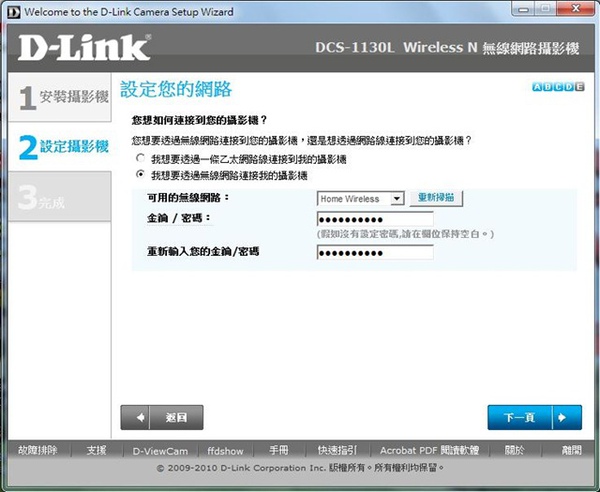Click the step B progress icon
The width and height of the screenshot is (600, 492).
tap(548, 87)
